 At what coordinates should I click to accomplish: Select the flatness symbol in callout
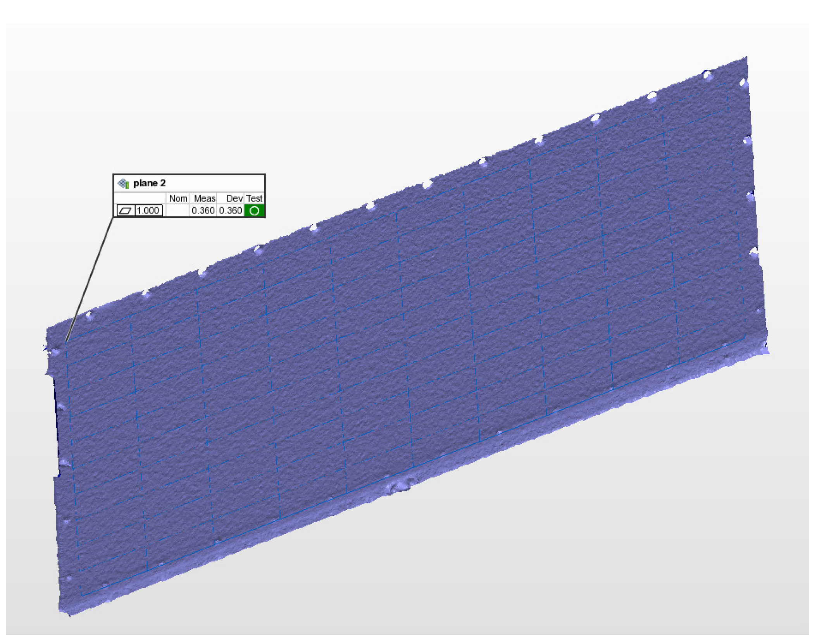pos(126,211)
